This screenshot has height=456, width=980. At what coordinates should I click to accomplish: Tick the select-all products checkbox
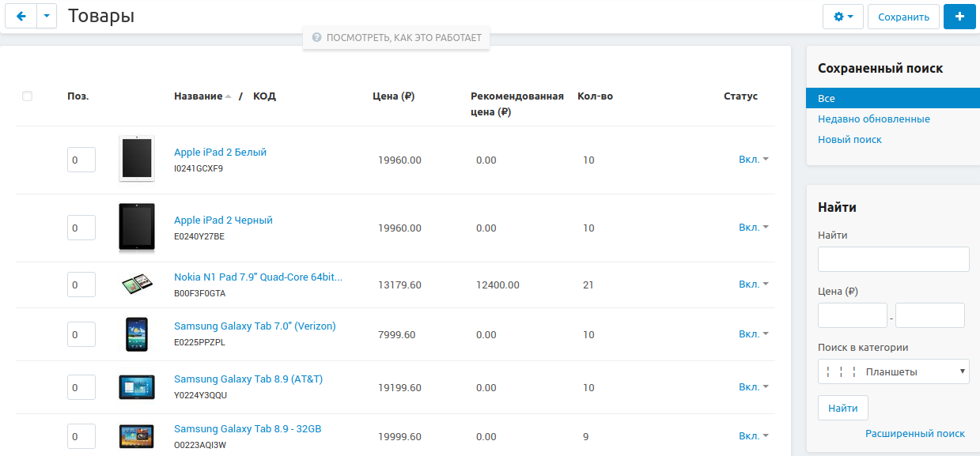(x=28, y=96)
